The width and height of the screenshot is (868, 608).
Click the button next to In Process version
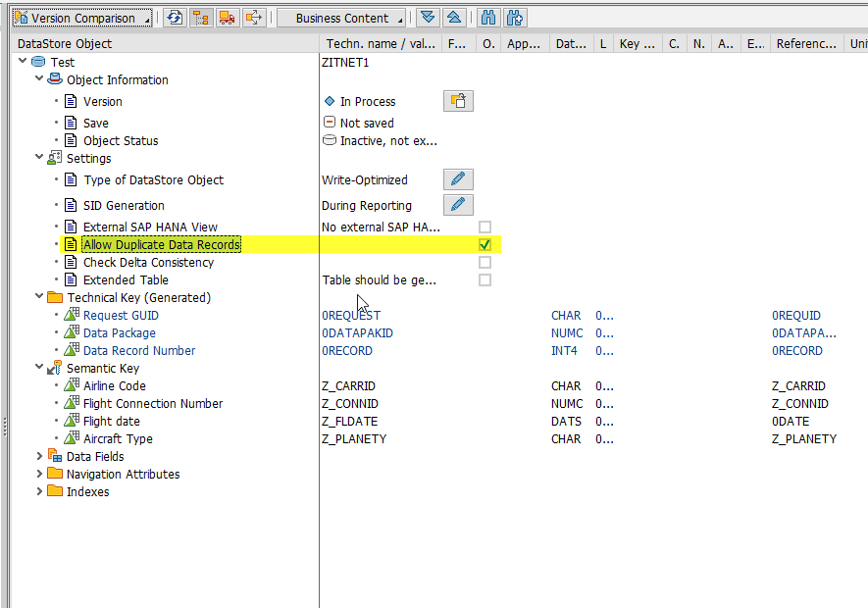[458, 101]
